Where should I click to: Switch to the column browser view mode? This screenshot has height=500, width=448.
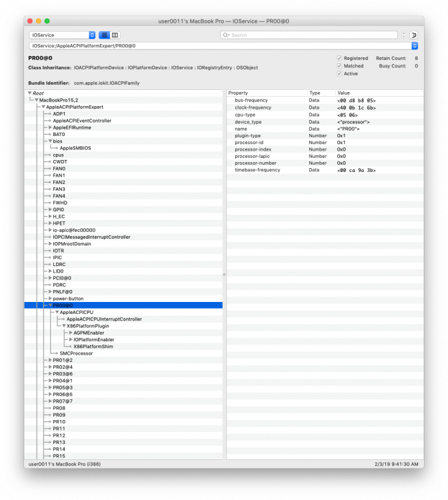pos(115,35)
